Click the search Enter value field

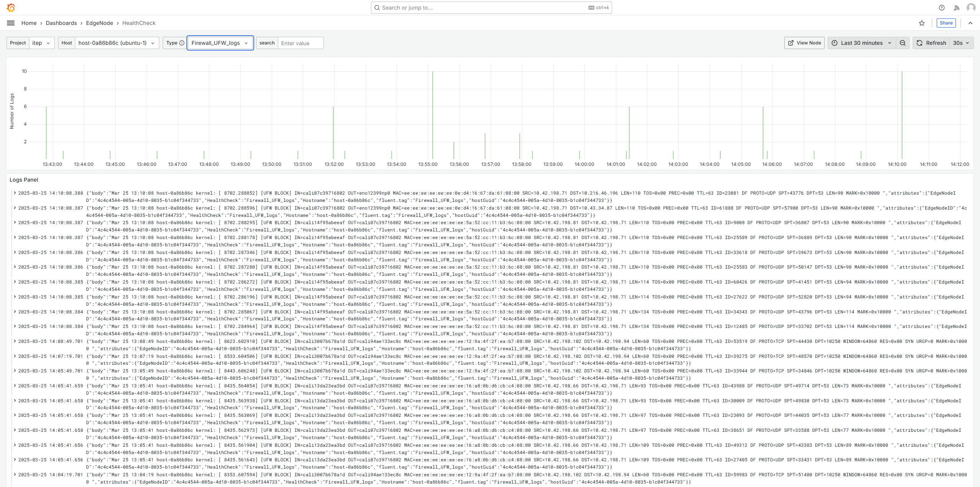point(301,43)
